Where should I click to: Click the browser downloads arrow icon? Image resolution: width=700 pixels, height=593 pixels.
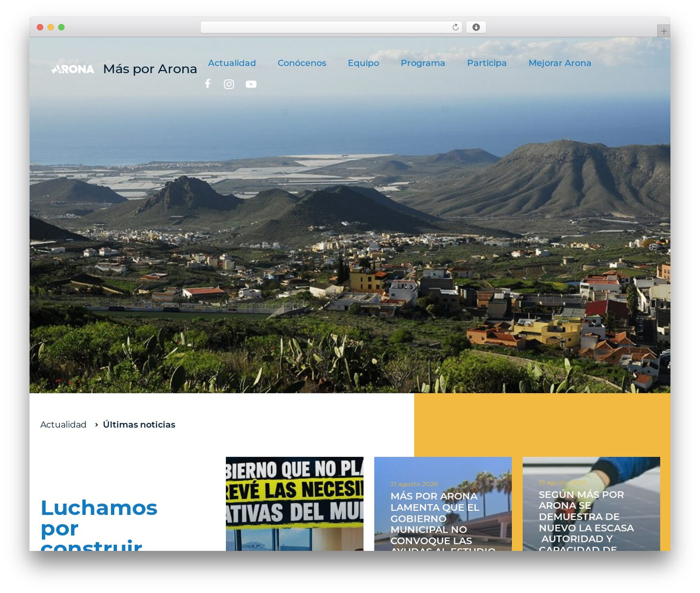pos(476,27)
